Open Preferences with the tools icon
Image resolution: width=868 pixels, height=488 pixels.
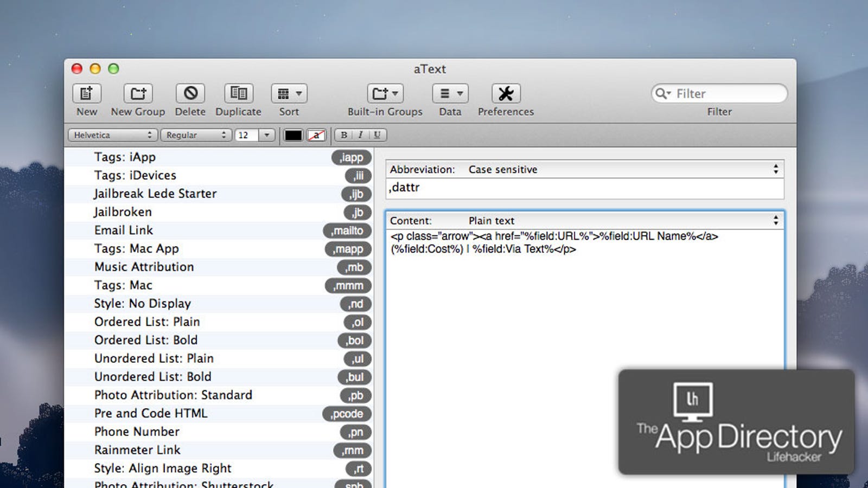506,94
